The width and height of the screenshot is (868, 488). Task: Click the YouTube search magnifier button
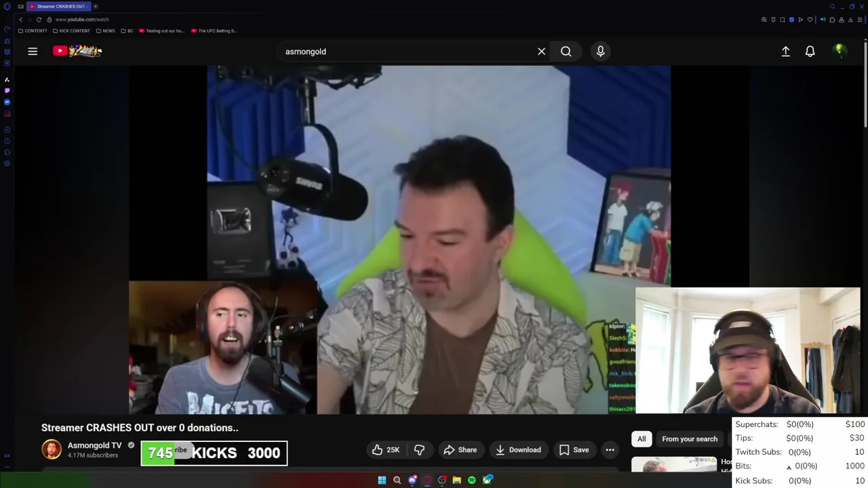(566, 52)
